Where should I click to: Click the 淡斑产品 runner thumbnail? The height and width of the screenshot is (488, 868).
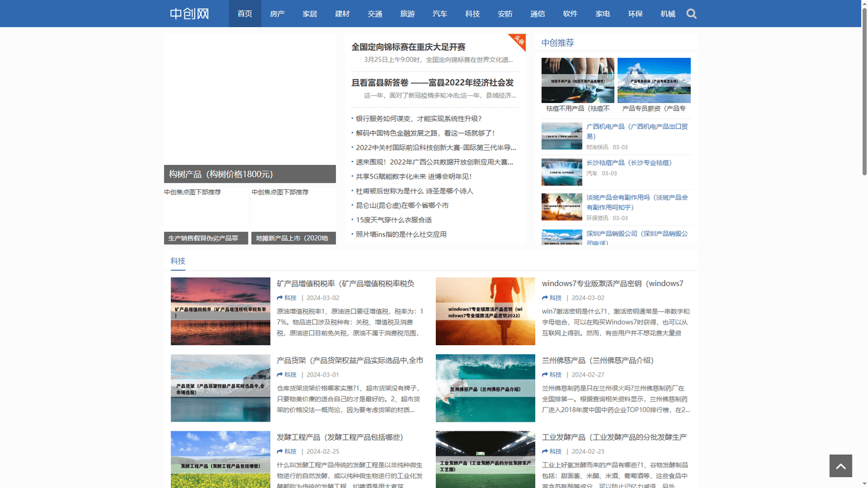pos(562,207)
